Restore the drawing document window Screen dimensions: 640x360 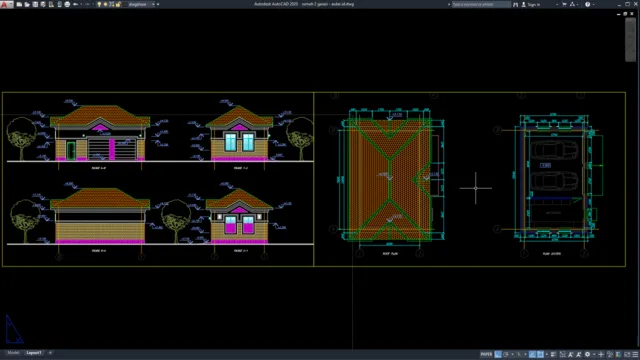tap(625, 13)
